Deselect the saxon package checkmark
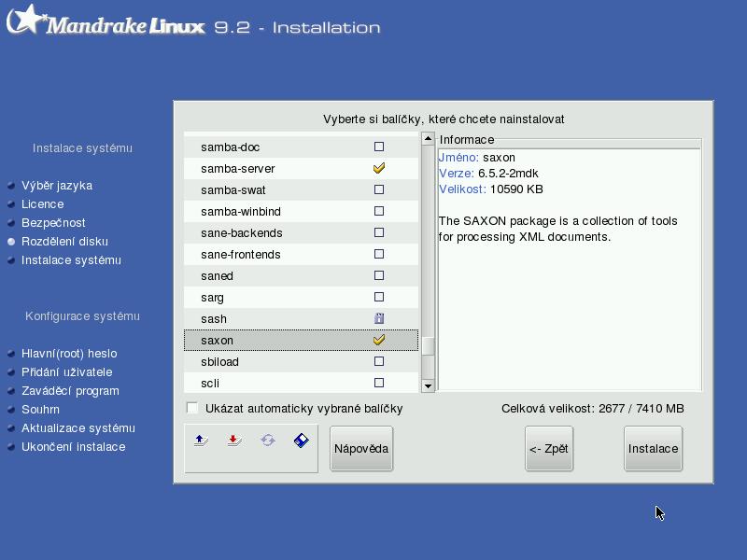This screenshot has height=560, width=747. (x=379, y=340)
